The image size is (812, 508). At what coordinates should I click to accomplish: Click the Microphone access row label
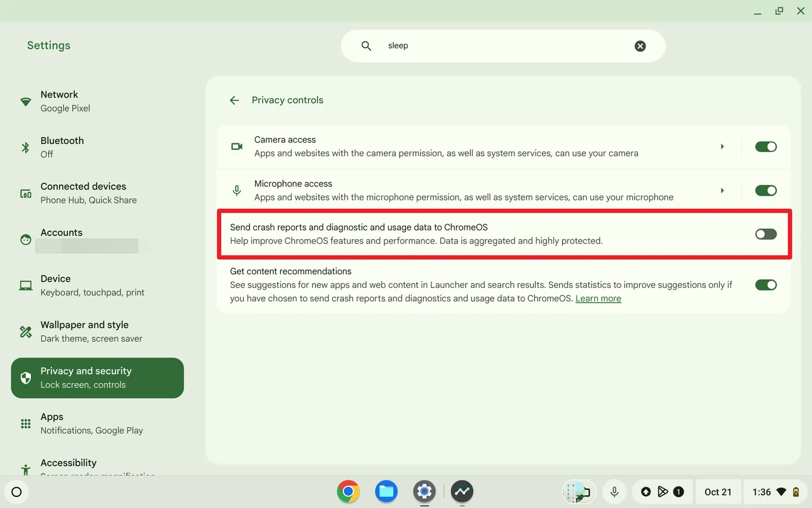[293, 183]
